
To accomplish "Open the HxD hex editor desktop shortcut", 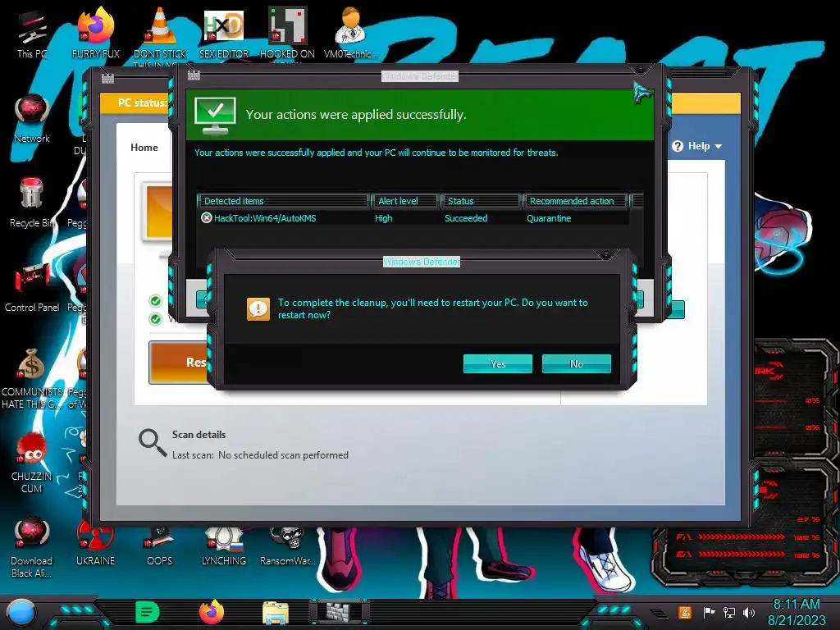I will pyautogui.click(x=224, y=33).
